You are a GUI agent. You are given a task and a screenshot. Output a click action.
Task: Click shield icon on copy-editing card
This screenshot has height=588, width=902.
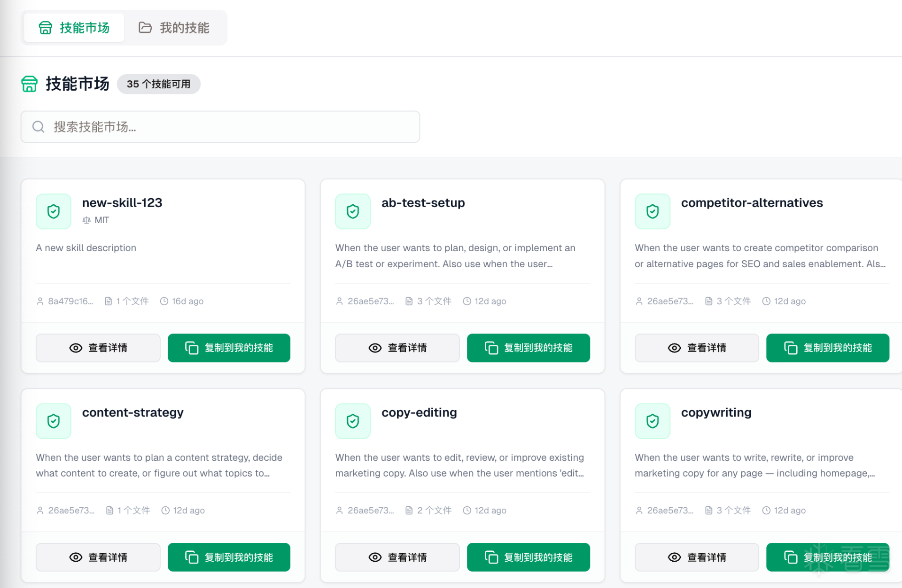(x=353, y=421)
